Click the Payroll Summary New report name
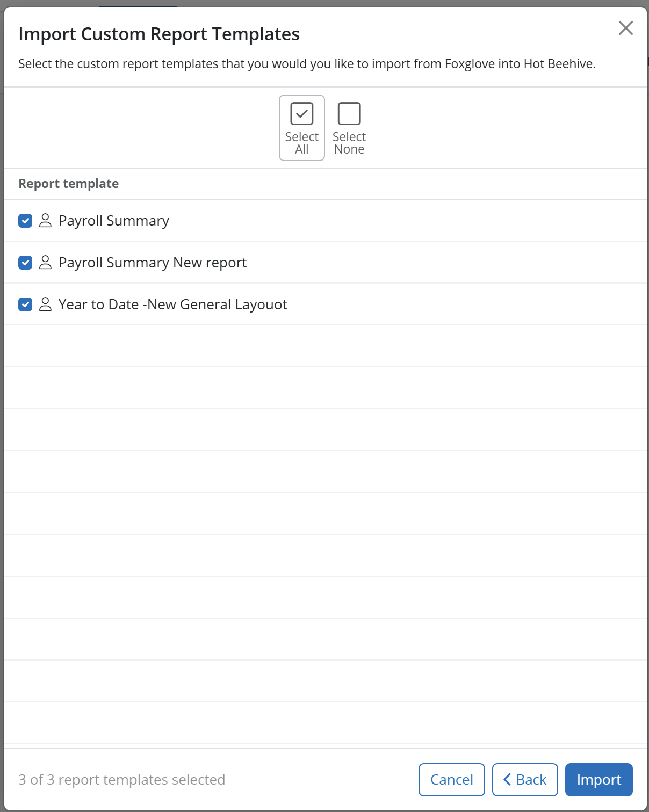The width and height of the screenshot is (649, 812). pos(153,263)
